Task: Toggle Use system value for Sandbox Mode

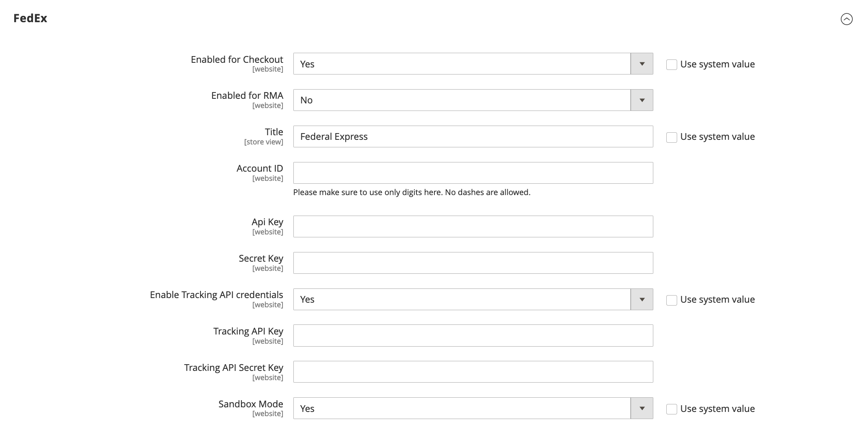Action: point(671,409)
